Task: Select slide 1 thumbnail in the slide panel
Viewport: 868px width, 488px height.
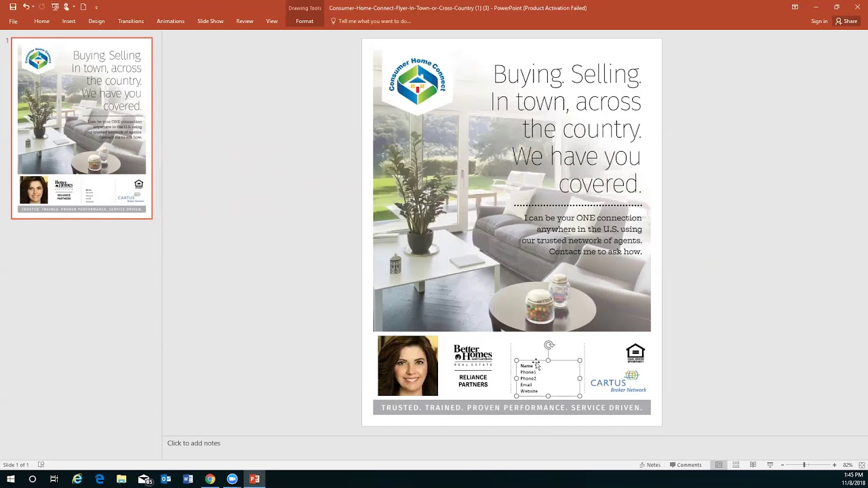Action: pyautogui.click(x=82, y=128)
